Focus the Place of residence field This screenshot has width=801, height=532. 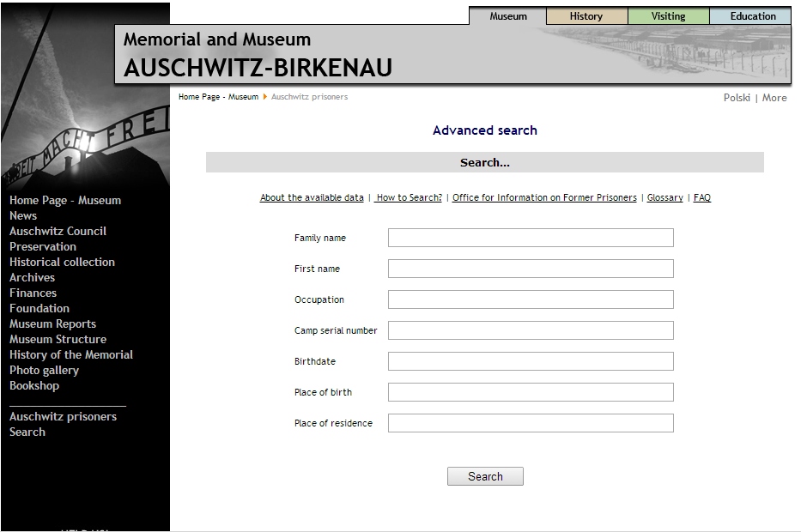[531, 423]
